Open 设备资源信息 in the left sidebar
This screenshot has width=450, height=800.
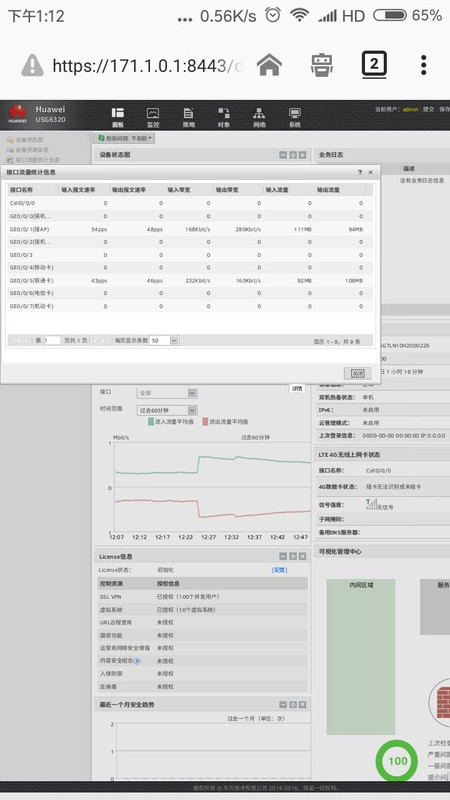[x=28, y=149]
